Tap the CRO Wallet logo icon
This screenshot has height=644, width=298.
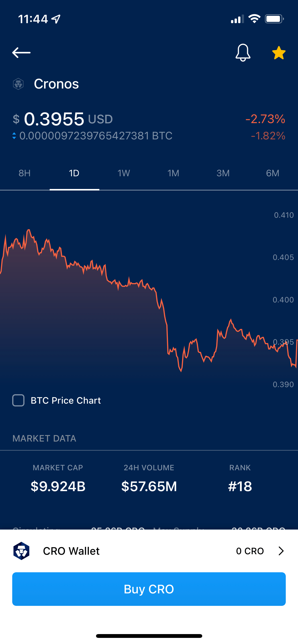[21, 551]
